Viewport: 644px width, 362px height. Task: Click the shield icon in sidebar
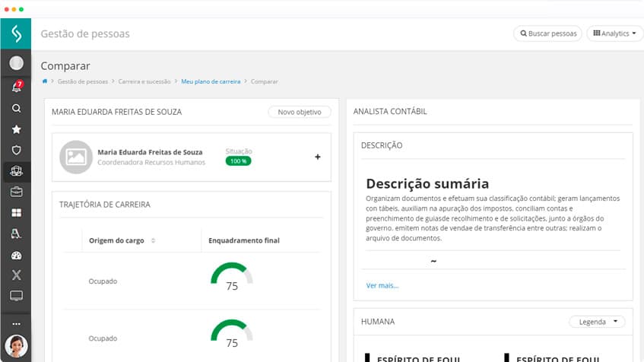point(16,151)
